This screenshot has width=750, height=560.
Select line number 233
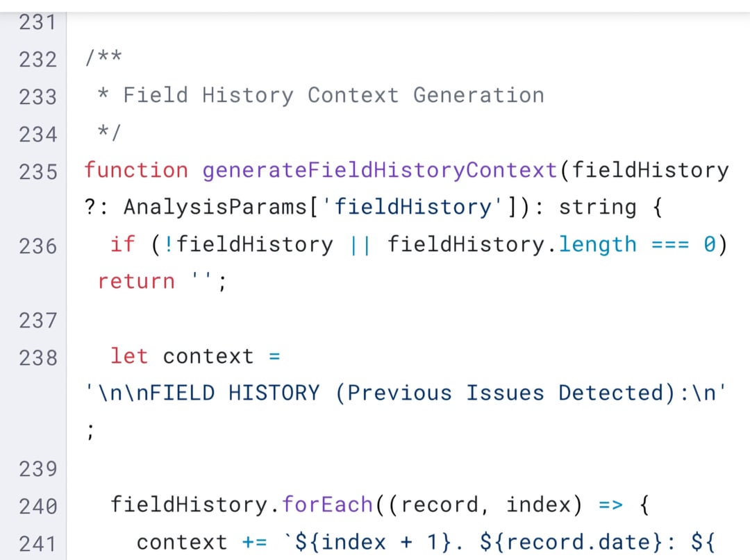tap(37, 96)
